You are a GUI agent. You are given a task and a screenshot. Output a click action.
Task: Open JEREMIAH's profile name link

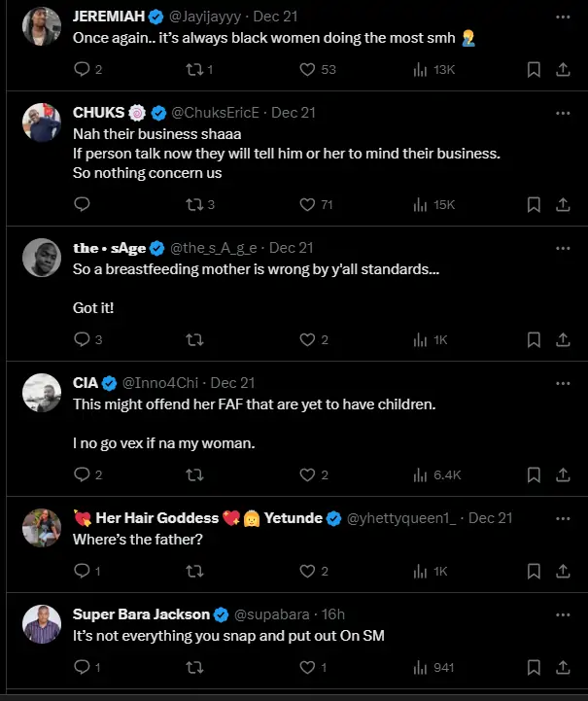pyautogui.click(x=107, y=17)
